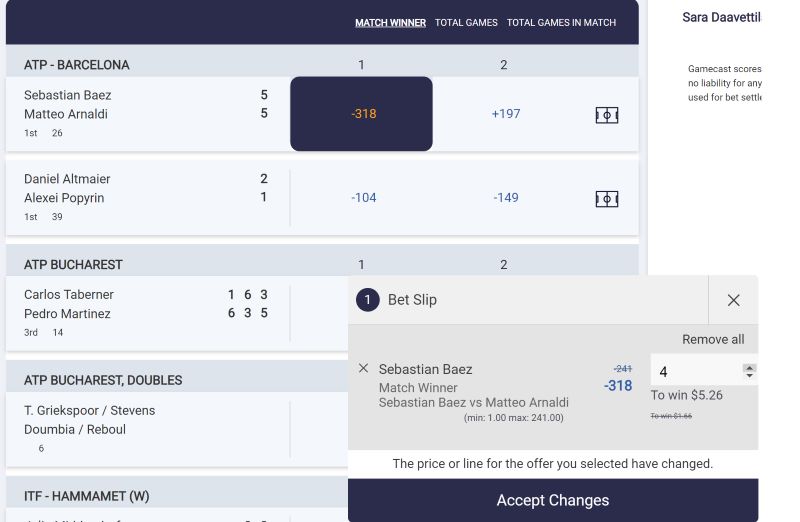
Task: Decrease the stake with the down arrow
Action: [749, 376]
